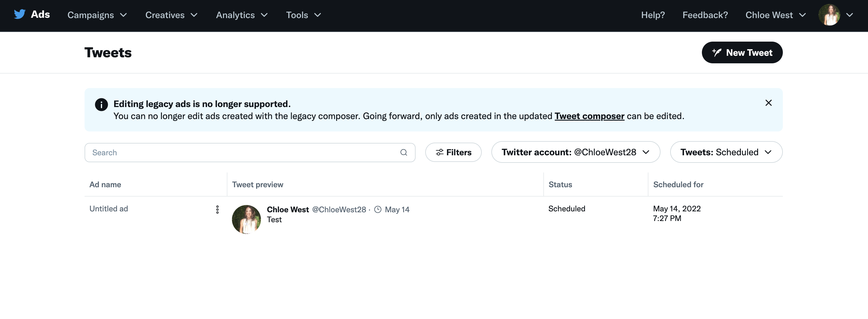The height and width of the screenshot is (319, 868).
Task: Click the search magnifier icon
Action: coord(403,153)
